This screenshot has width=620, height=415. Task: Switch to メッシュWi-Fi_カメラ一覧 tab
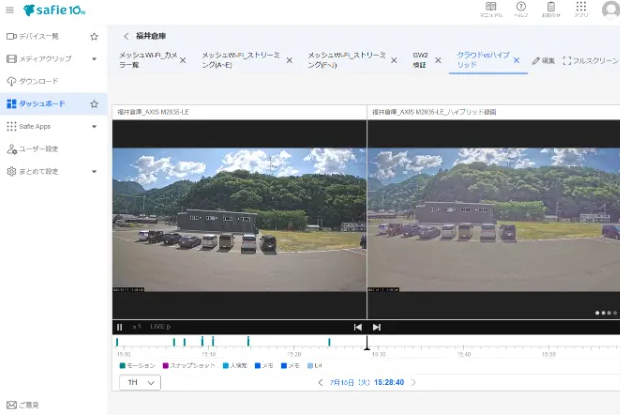pos(148,60)
